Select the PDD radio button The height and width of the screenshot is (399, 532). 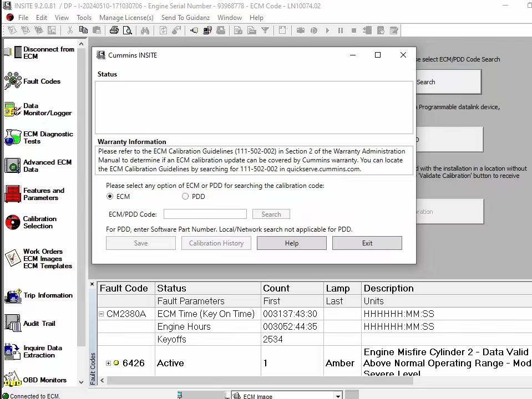(185, 196)
